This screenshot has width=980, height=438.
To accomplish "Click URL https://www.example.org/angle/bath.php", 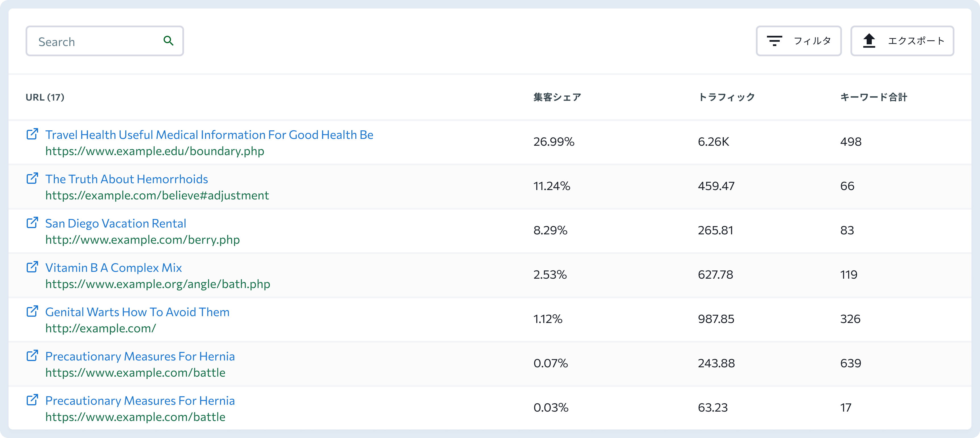I will (158, 284).
